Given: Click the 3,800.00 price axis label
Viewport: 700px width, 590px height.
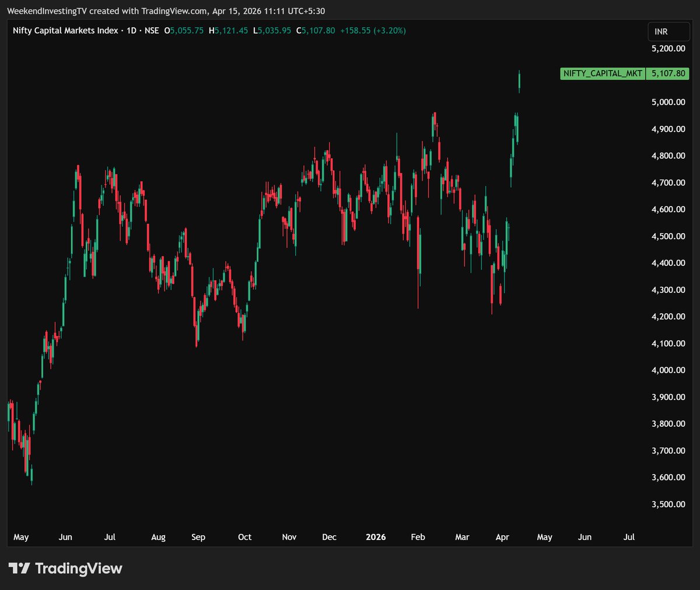Looking at the screenshot, I should [668, 424].
